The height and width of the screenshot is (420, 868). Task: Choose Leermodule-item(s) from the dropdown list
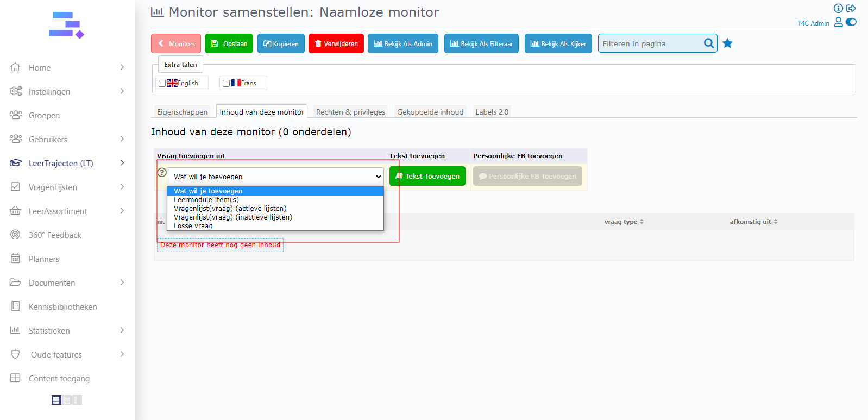click(x=206, y=200)
